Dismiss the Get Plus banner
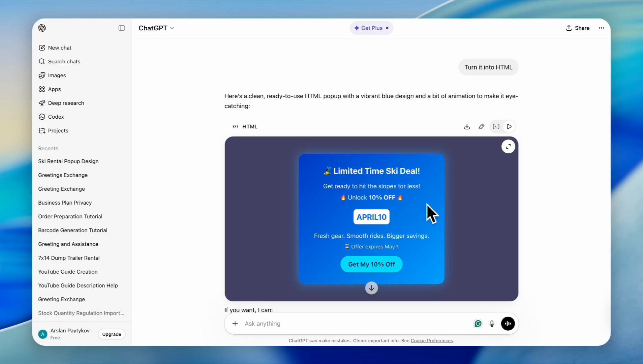Screen dimensions: 643x364 [387, 28]
